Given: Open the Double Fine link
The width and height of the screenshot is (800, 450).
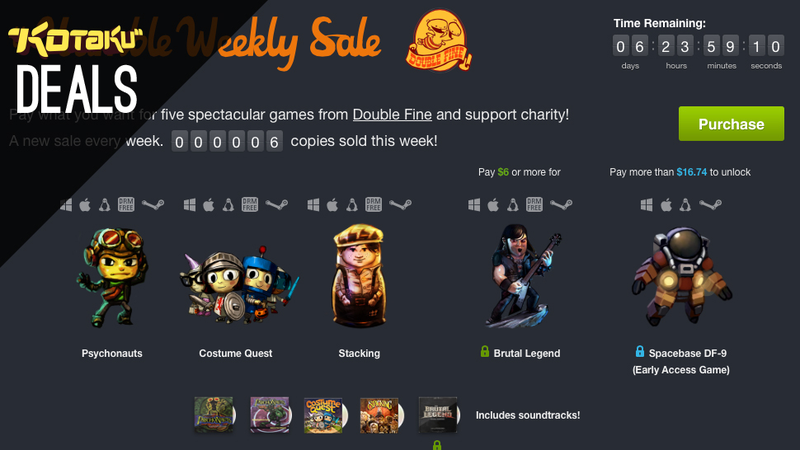Looking at the screenshot, I should click(x=392, y=114).
